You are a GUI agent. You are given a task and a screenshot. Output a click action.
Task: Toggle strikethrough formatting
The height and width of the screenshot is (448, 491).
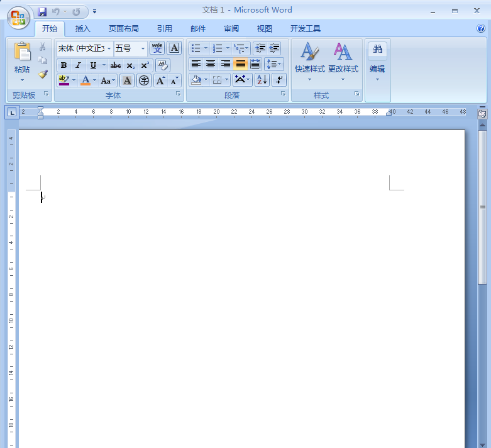pyautogui.click(x=115, y=65)
